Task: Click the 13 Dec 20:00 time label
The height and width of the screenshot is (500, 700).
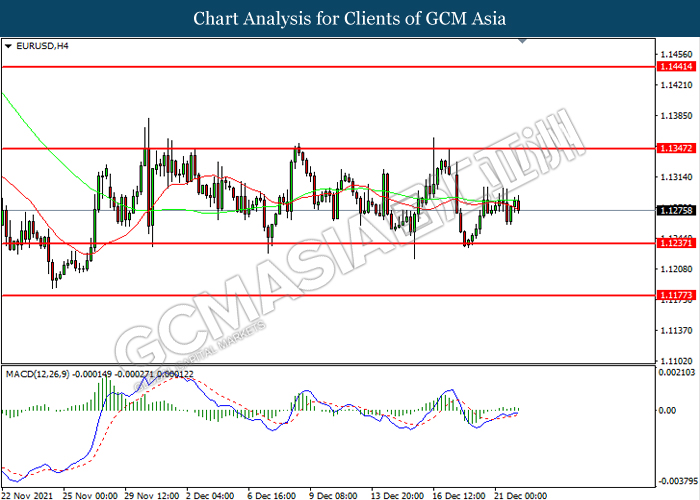Action: pos(398,495)
